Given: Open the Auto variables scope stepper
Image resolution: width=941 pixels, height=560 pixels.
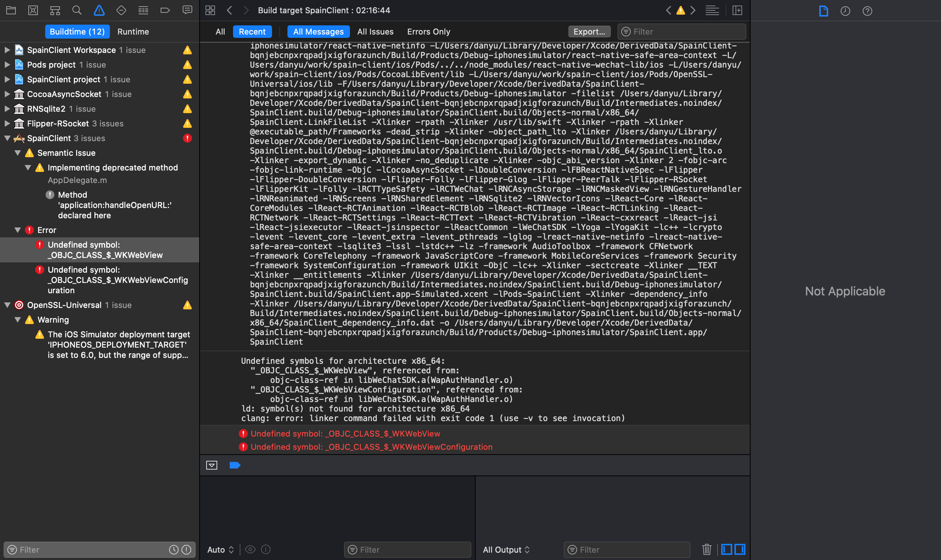Looking at the screenshot, I should [x=220, y=550].
